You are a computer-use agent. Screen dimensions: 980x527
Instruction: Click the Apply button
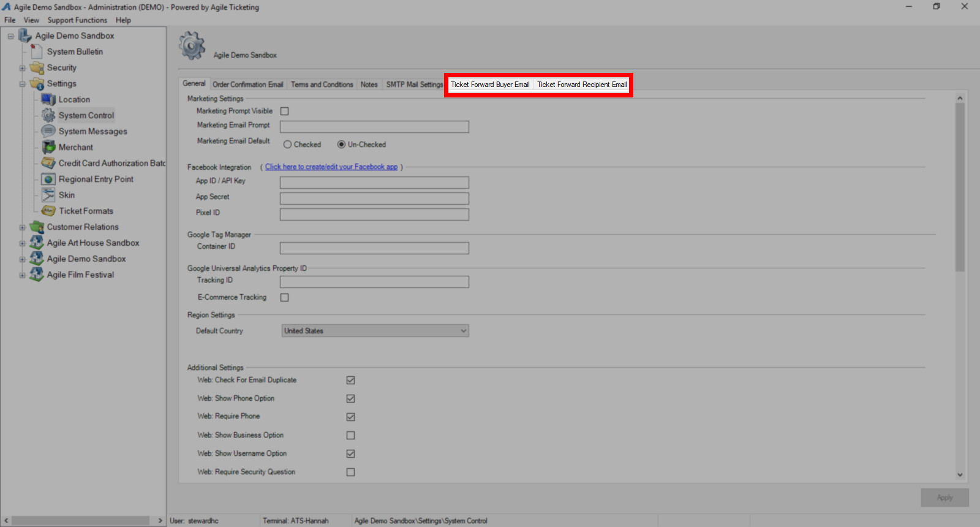pyautogui.click(x=945, y=498)
